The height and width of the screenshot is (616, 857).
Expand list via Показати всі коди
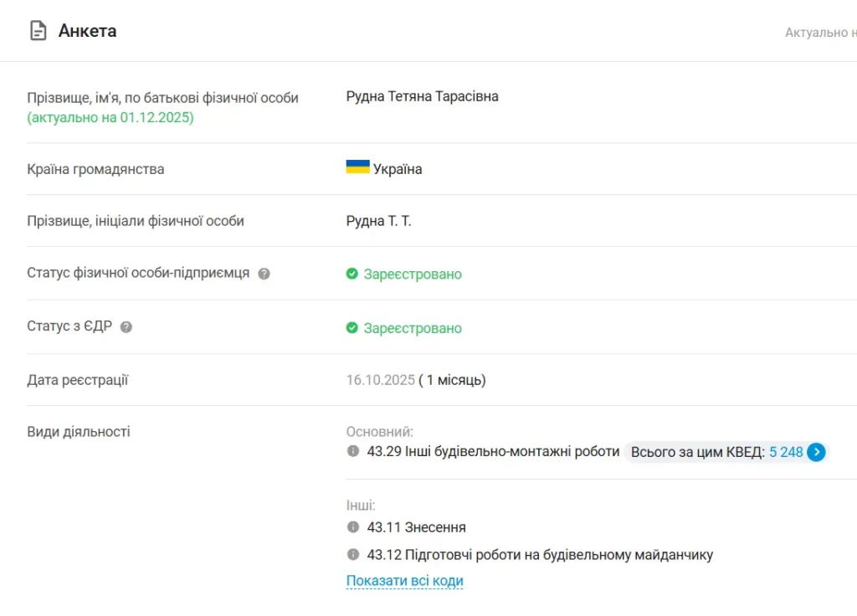pyautogui.click(x=404, y=581)
